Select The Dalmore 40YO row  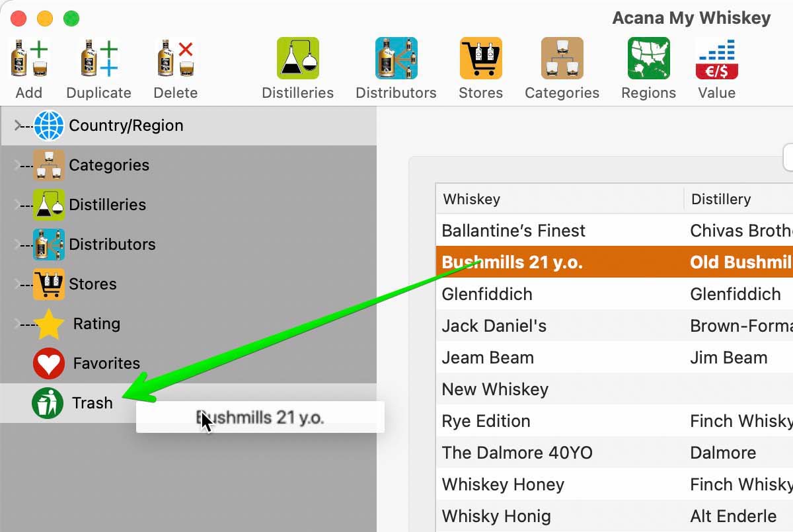click(x=615, y=453)
